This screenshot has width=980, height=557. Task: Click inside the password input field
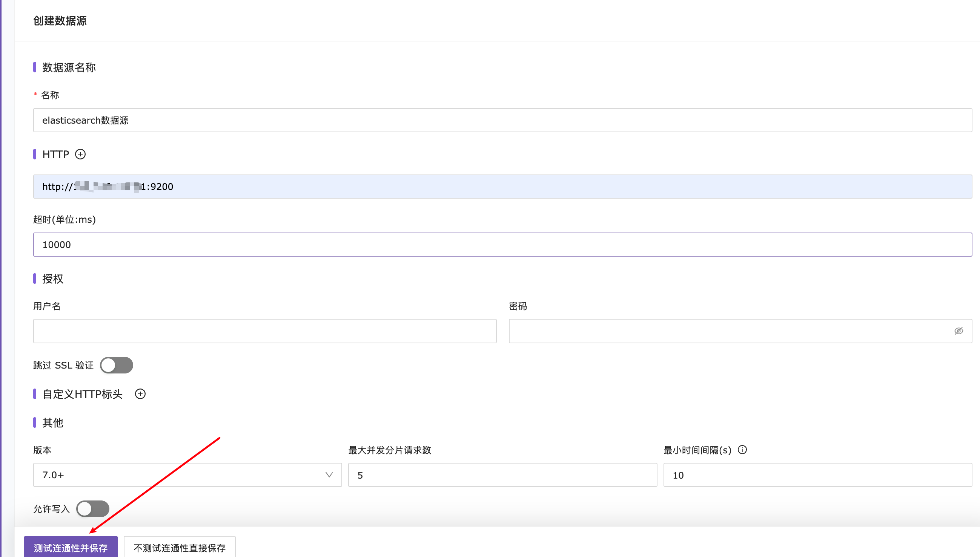[727, 331]
